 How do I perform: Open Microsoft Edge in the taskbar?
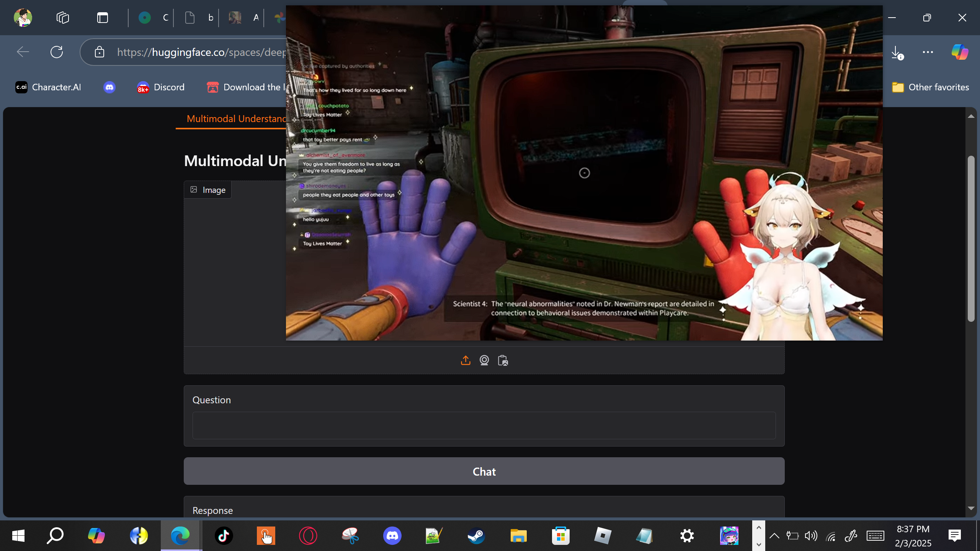pos(181,536)
